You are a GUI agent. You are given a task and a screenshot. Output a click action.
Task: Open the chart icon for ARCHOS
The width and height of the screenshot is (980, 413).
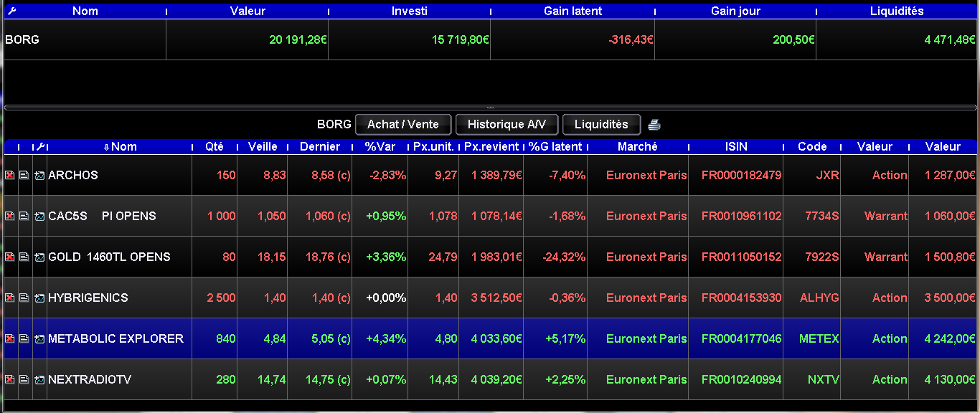point(39,175)
